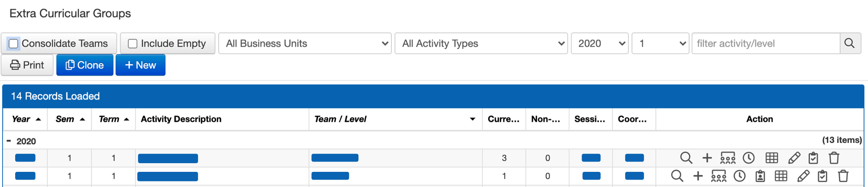Click the filter activity/level search field
Screen dimensions: 868x187
[x=766, y=44]
